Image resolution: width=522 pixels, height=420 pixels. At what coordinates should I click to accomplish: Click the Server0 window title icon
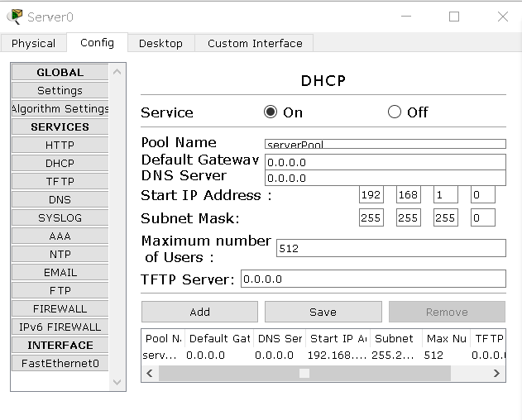(15, 17)
